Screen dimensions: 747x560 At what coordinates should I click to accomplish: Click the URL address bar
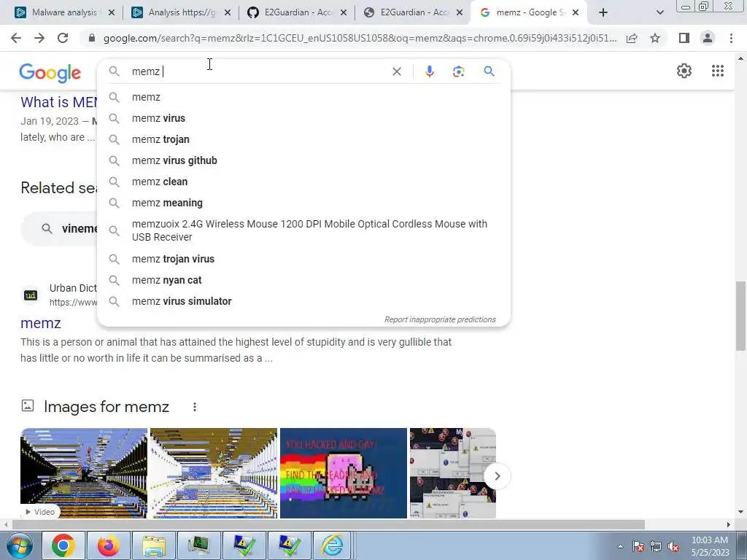tap(360, 38)
